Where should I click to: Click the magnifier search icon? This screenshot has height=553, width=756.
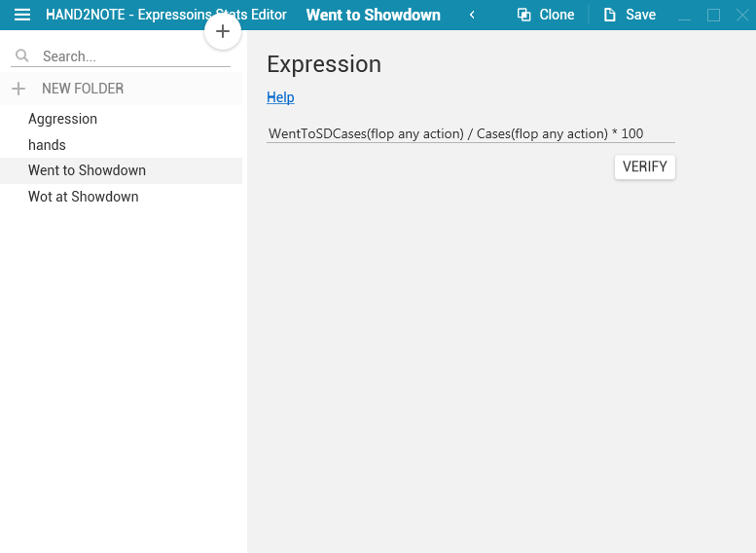coord(21,55)
